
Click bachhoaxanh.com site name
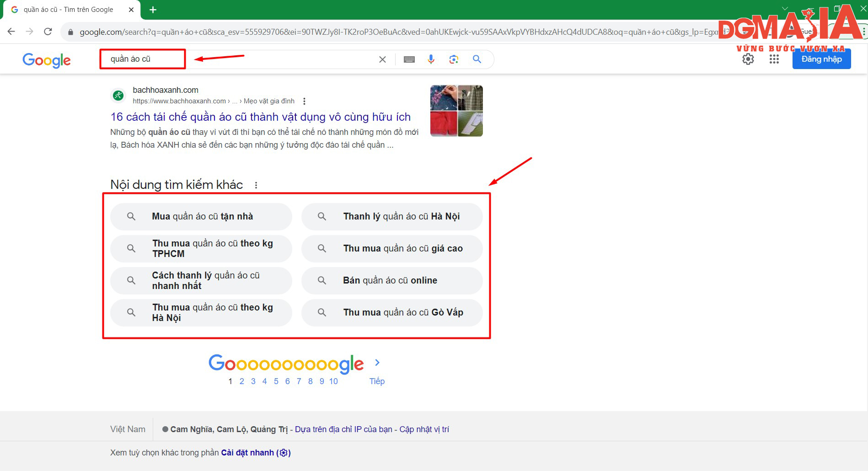pyautogui.click(x=166, y=90)
